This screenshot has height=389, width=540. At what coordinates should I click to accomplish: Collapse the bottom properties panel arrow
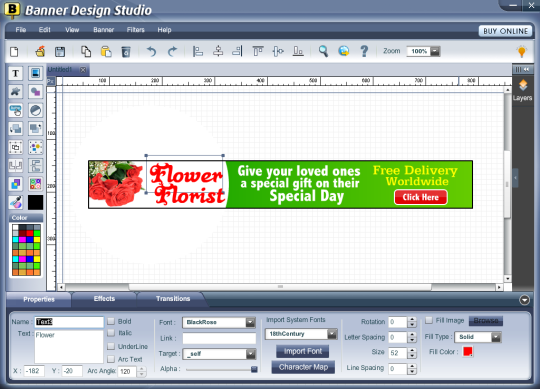[x=524, y=300]
